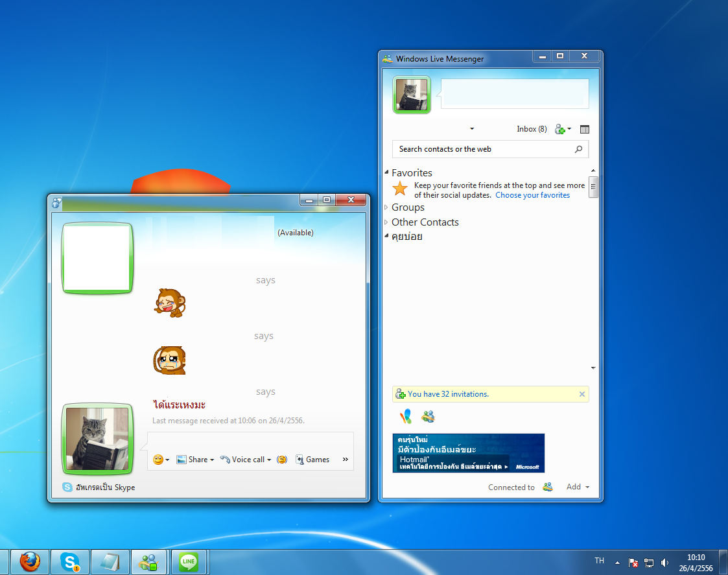Open the Hotmail advertisement banner
Viewport: 728px width, 575px height.
[469, 453]
